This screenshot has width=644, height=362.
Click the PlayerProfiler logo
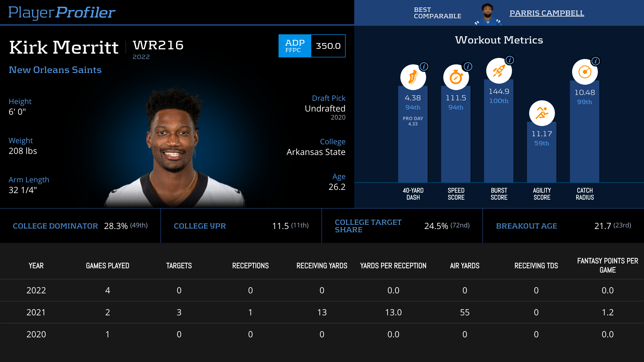coord(62,12)
